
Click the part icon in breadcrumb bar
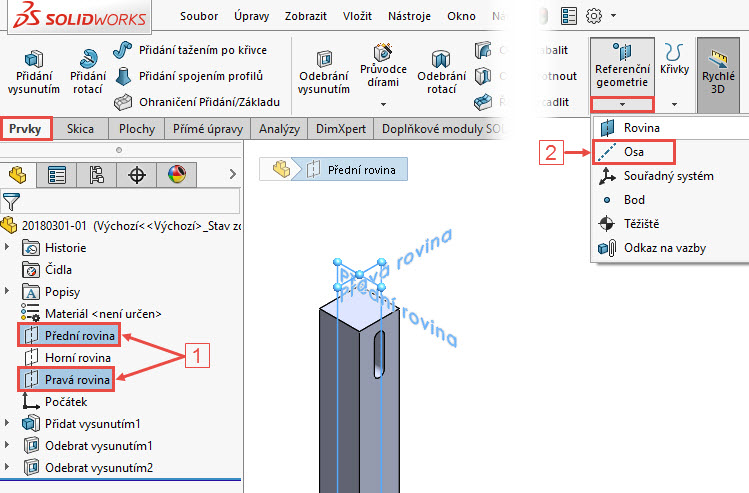pos(281,169)
